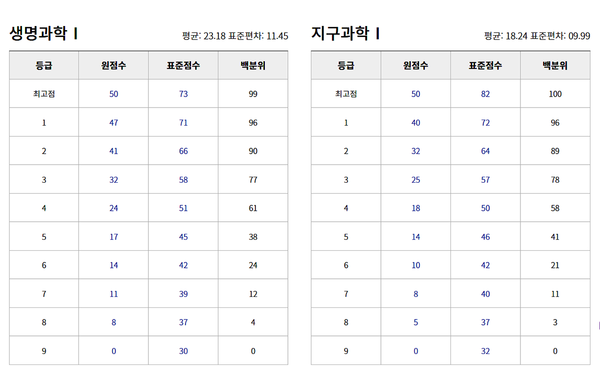Click 생명과학 I 최고점 percentile 99

tap(253, 94)
